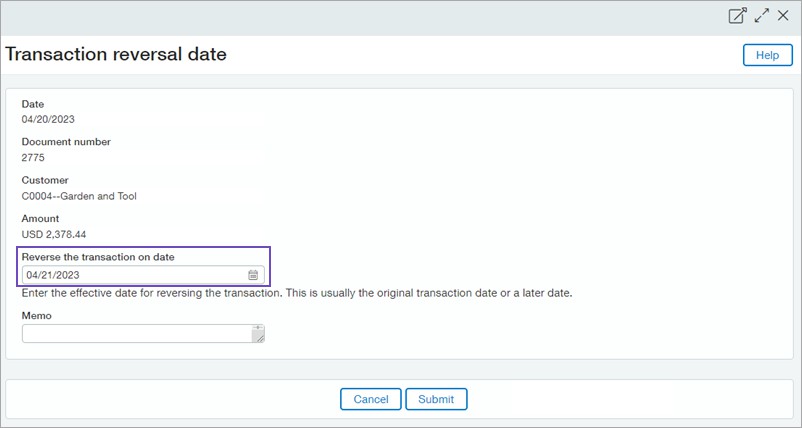802x428 pixels.
Task: Click the original date value 04/20/2023
Action: click(48, 120)
